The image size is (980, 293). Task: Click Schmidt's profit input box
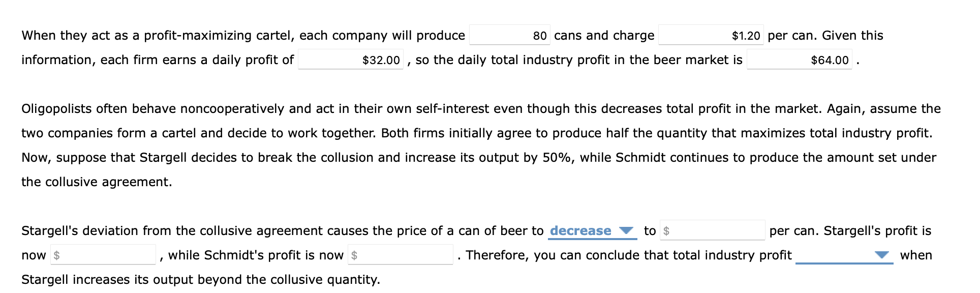tap(402, 255)
